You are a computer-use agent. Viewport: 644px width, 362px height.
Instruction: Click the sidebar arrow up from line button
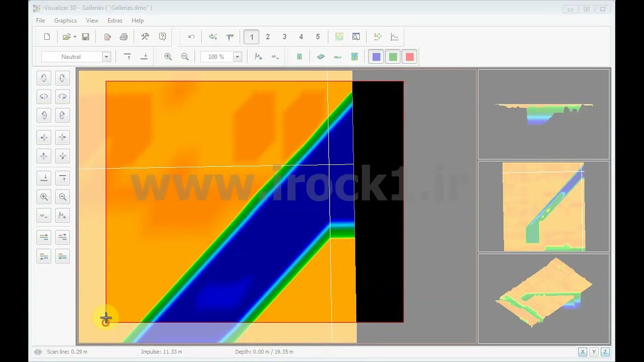click(x=62, y=178)
